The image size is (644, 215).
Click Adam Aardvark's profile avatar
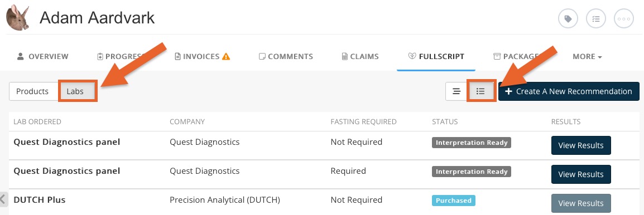tap(18, 18)
